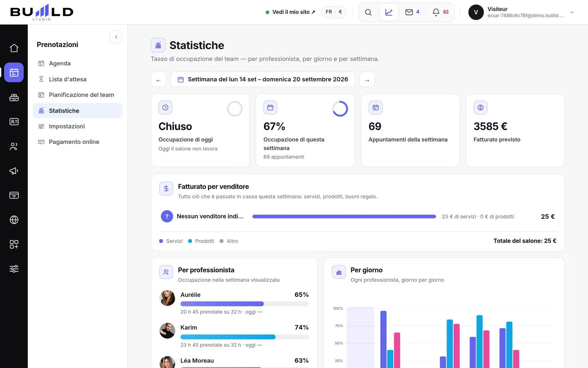
Task: Click the Nessun venditore indi... row label
Action: pyautogui.click(x=210, y=216)
